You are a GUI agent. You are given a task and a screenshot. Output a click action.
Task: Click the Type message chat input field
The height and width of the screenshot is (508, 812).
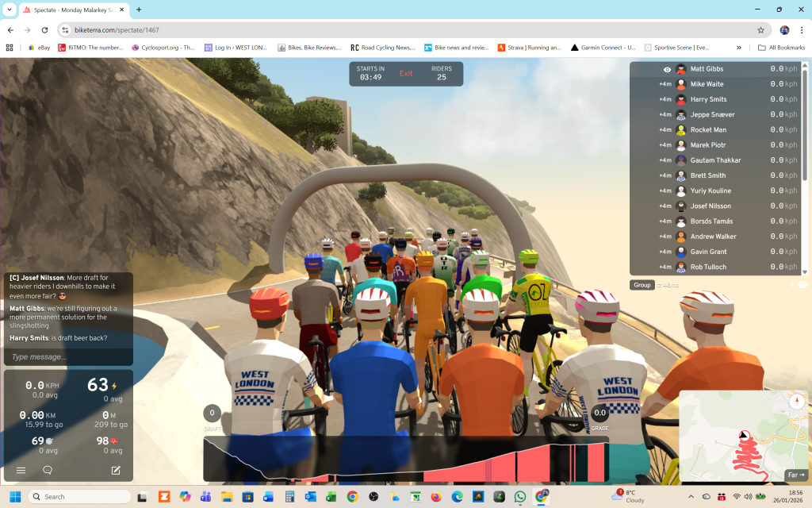pyautogui.click(x=68, y=357)
